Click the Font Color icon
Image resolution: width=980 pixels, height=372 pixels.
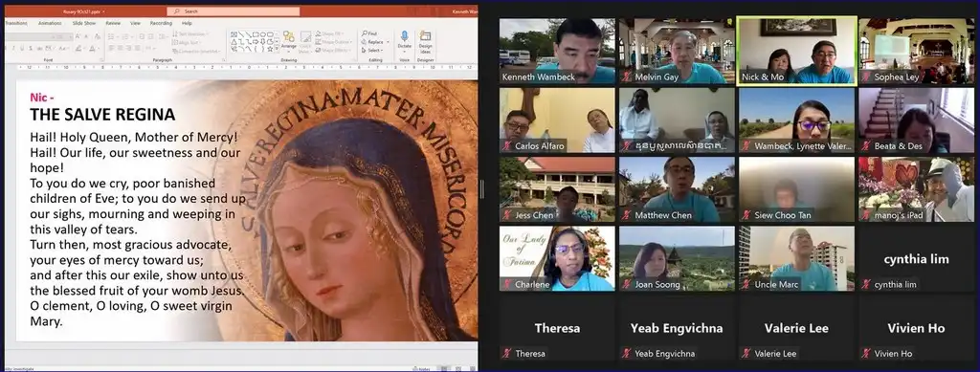coord(92,48)
